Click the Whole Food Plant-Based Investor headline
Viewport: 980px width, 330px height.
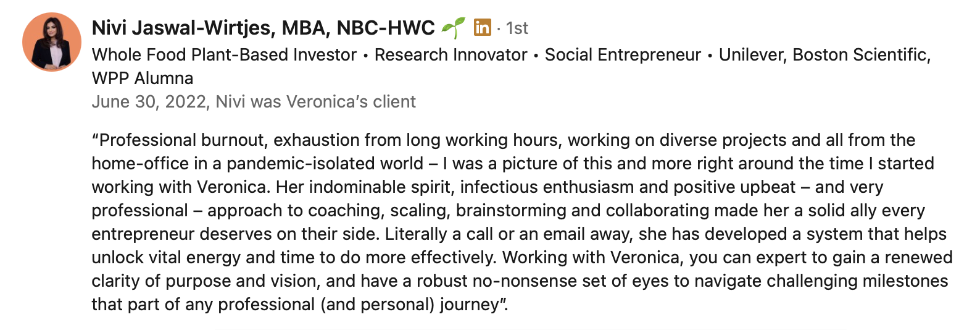(x=224, y=55)
